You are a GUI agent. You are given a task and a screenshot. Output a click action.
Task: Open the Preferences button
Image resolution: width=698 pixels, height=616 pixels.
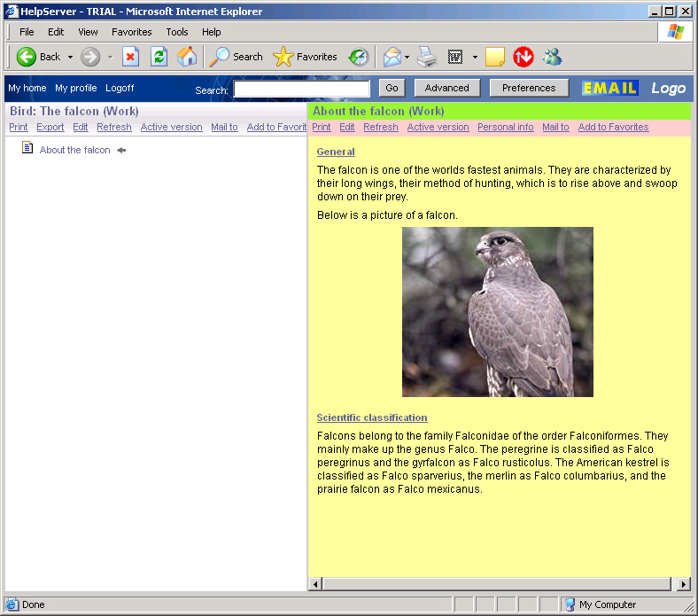point(529,89)
